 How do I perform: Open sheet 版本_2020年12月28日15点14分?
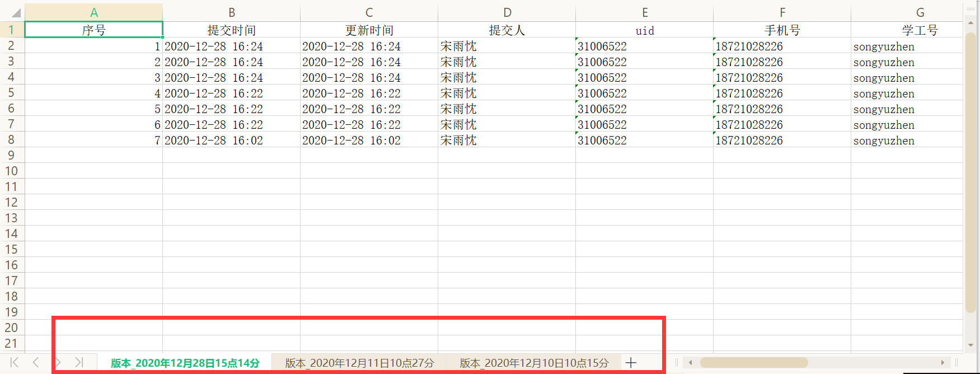pyautogui.click(x=185, y=363)
